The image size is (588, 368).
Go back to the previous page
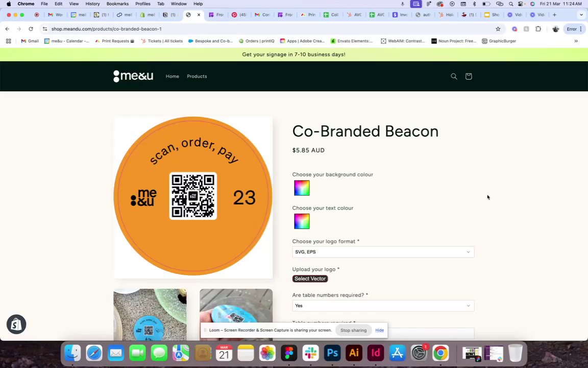tap(7, 29)
